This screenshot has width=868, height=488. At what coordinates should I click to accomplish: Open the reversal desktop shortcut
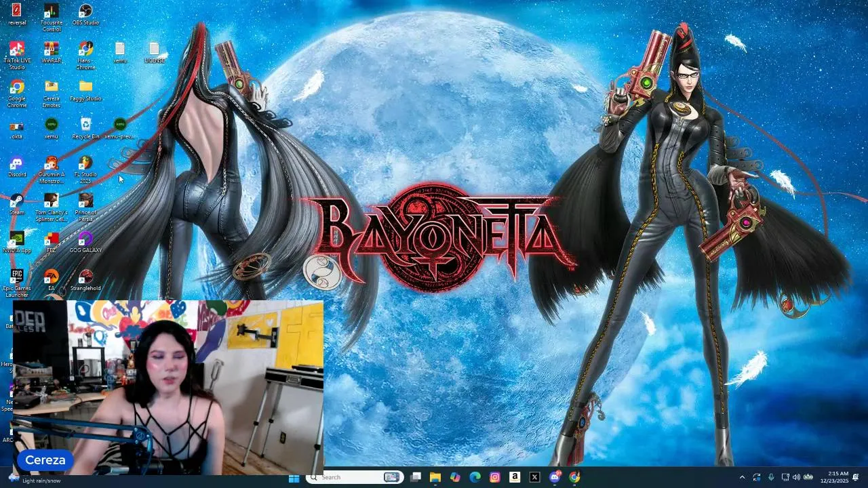click(17, 14)
